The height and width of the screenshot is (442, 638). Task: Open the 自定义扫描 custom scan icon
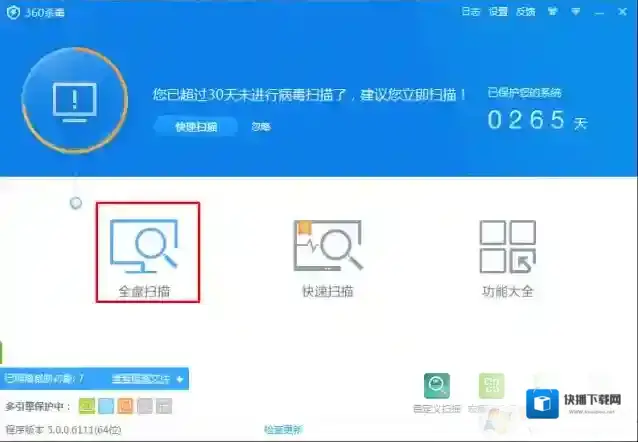tap(436, 387)
